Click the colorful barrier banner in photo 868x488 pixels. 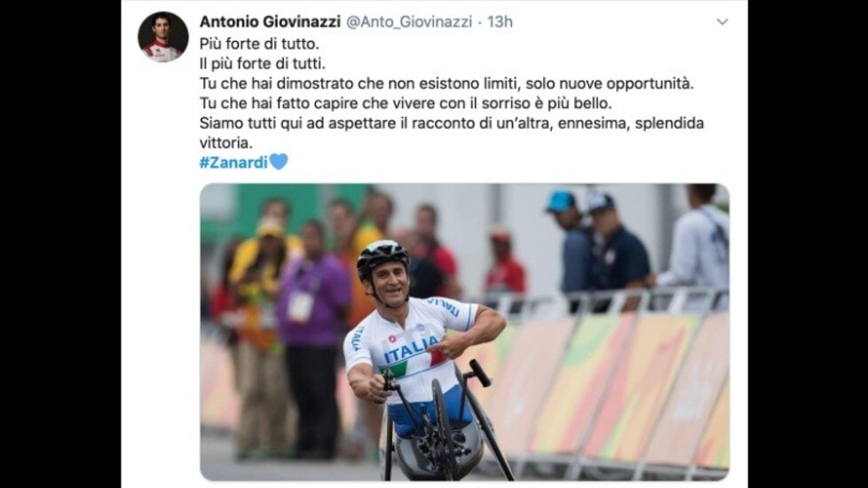click(609, 388)
